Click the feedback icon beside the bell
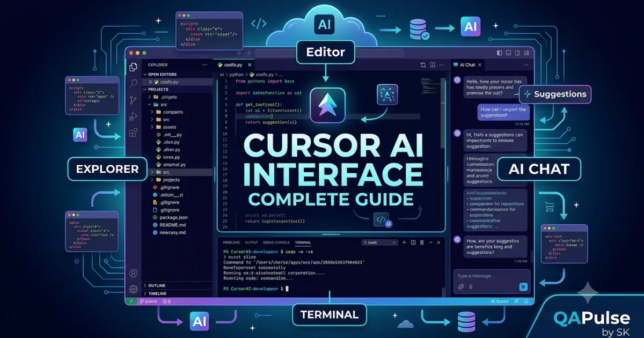 [x=516, y=302]
